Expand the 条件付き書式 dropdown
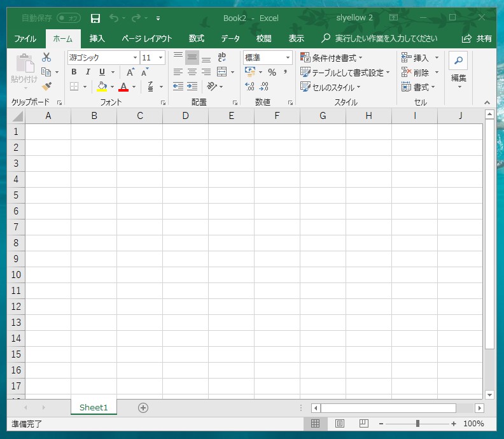This screenshot has height=439, width=504. coord(331,58)
